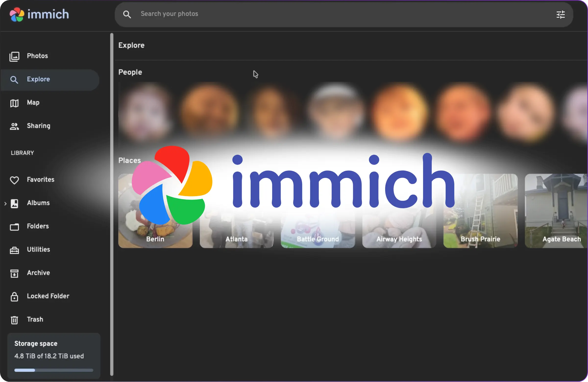Click the Trash bin icon
588x382 pixels.
pyautogui.click(x=14, y=320)
